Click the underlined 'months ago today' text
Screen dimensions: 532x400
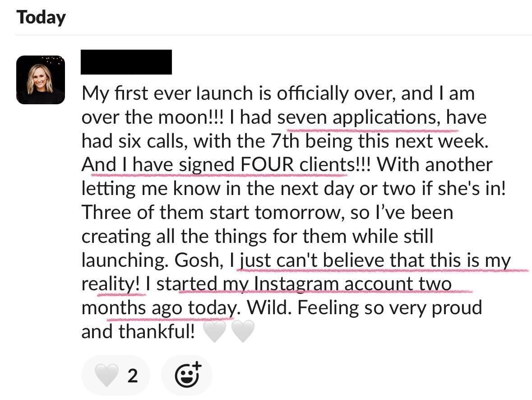[x=159, y=308]
